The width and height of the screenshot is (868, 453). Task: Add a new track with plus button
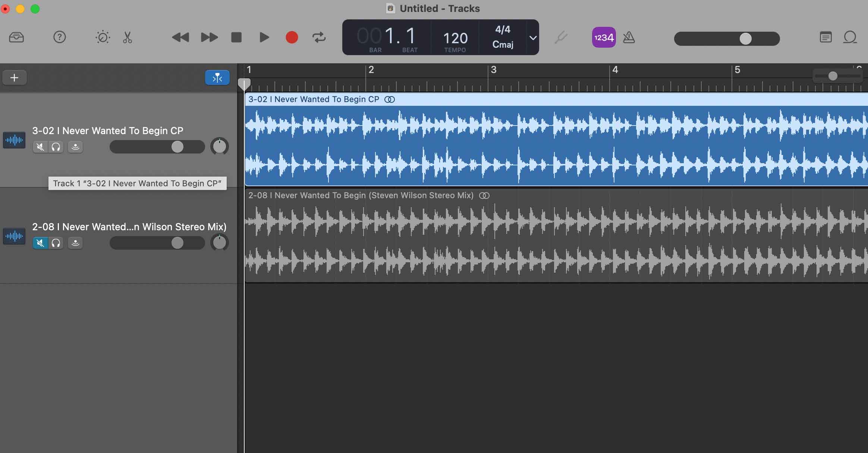click(x=14, y=77)
